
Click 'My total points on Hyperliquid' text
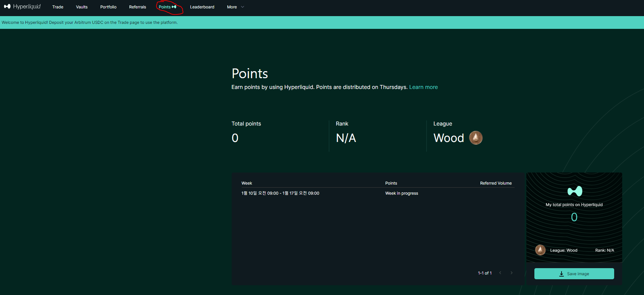574,205
